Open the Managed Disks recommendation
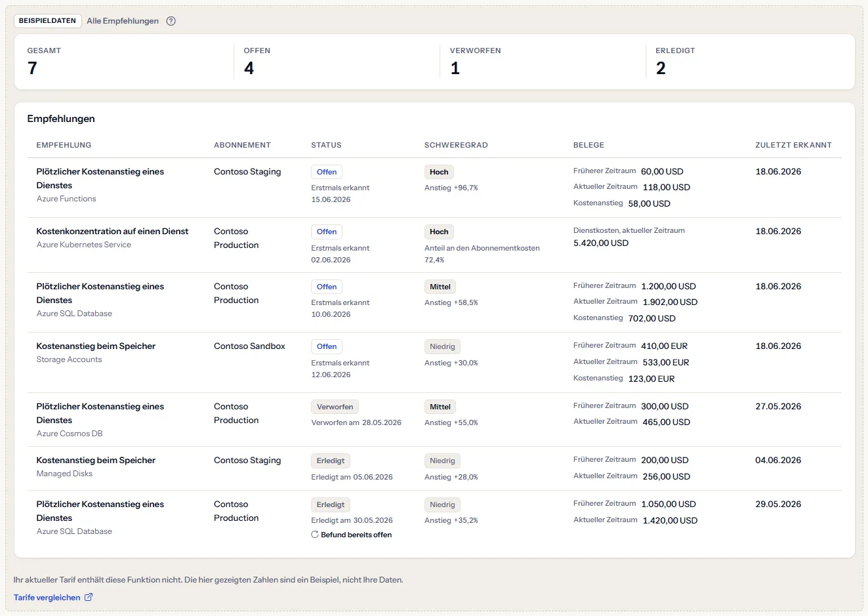 coord(434,468)
